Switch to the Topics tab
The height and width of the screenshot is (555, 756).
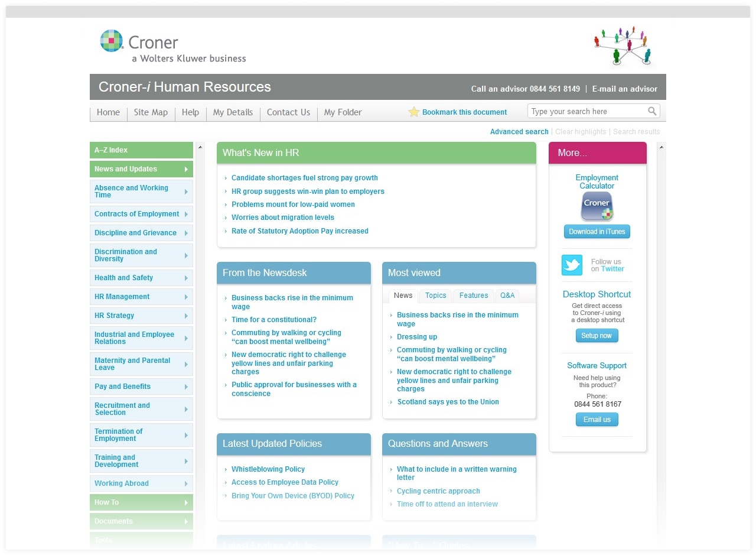pos(436,296)
